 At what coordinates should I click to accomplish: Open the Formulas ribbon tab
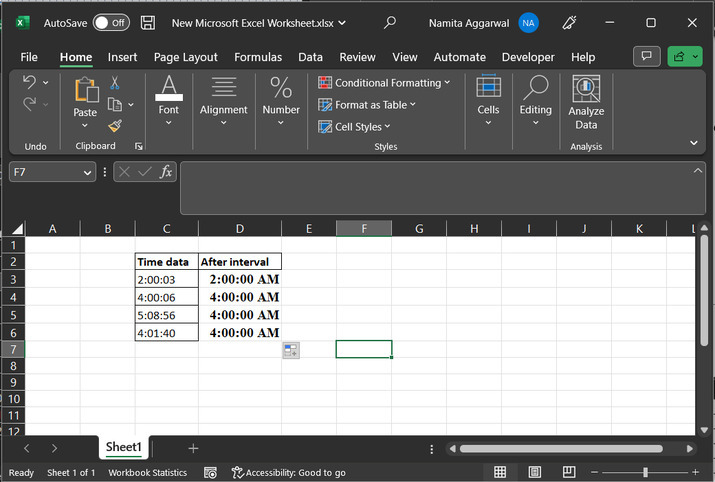click(x=258, y=57)
